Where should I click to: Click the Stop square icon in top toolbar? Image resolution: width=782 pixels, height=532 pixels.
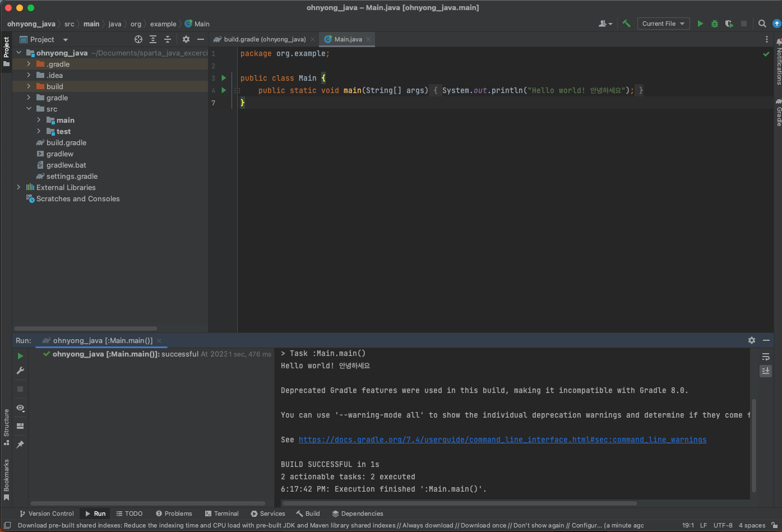pyautogui.click(x=744, y=24)
